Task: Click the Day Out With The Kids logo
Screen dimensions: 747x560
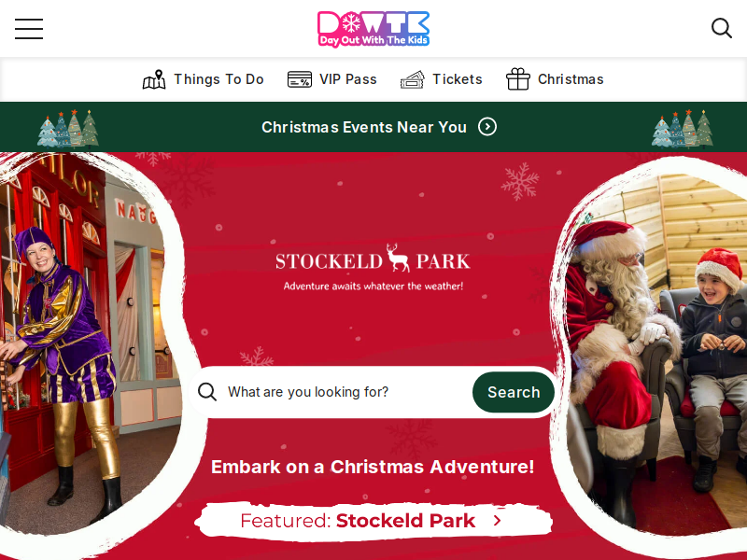Action: pos(373,29)
